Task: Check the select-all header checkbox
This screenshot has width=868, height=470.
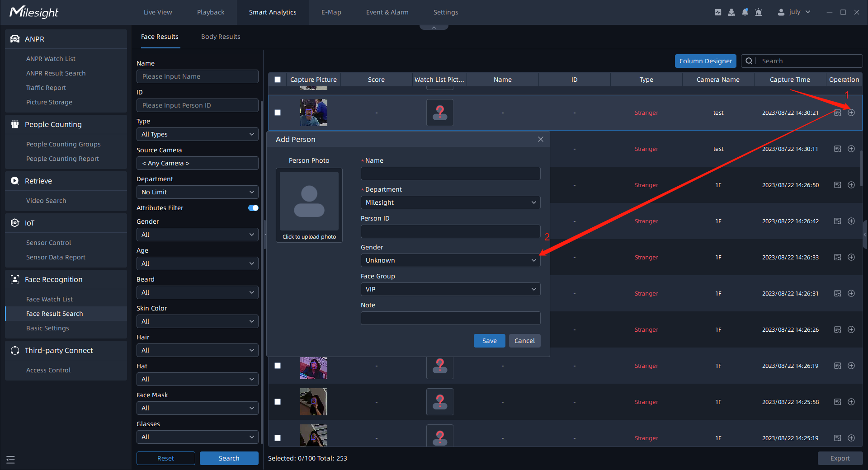Action: point(278,80)
